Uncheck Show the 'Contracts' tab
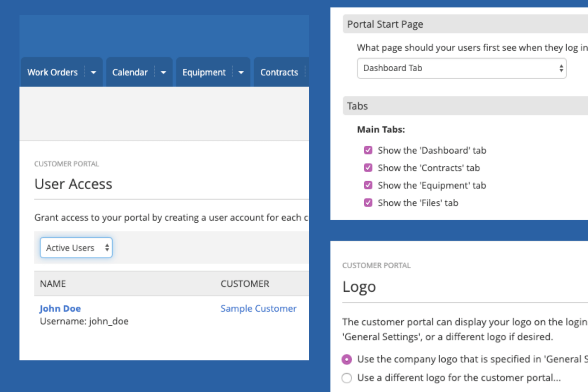 (x=368, y=167)
